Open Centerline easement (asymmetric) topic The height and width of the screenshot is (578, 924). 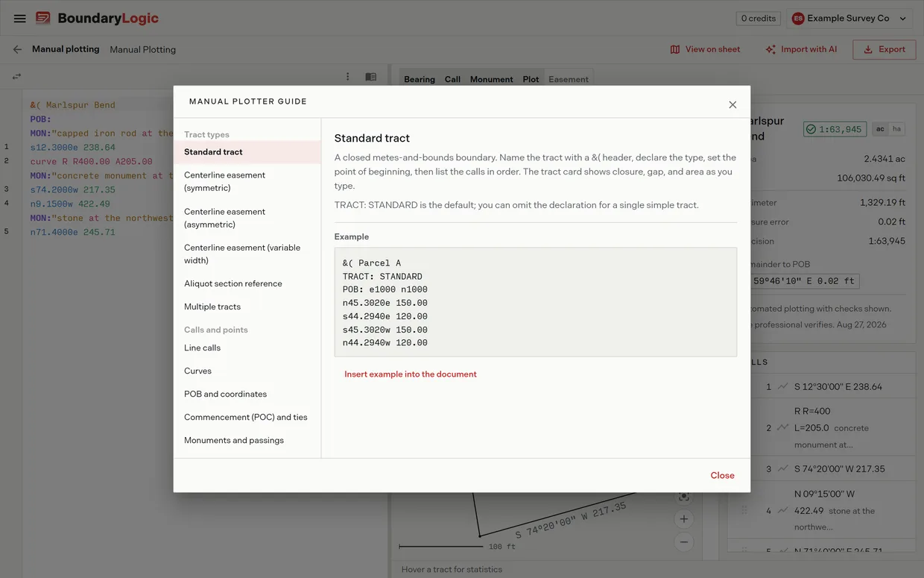click(247, 218)
